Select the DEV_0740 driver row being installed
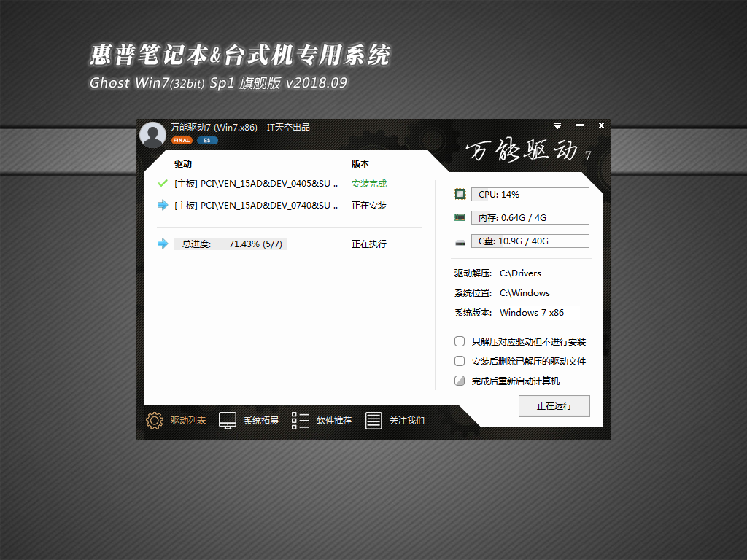This screenshot has width=747, height=560. pos(255,206)
